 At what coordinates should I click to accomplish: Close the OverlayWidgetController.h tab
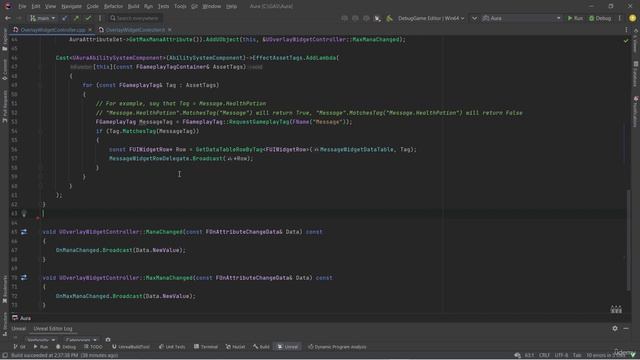click(x=170, y=30)
